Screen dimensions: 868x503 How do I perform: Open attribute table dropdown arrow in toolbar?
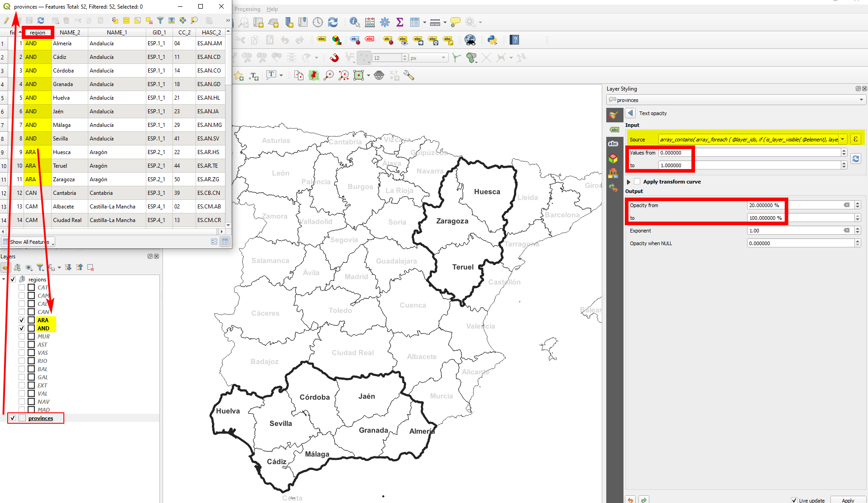coord(424,22)
